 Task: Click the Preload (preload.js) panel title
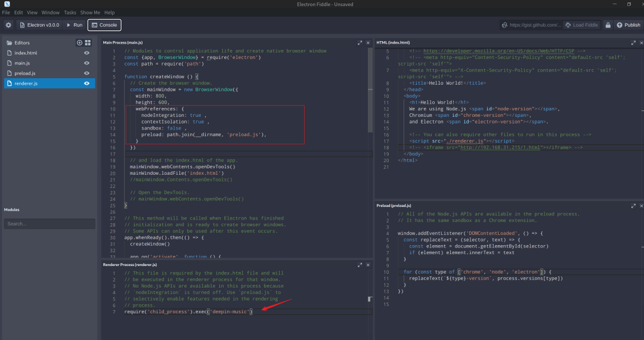point(394,206)
